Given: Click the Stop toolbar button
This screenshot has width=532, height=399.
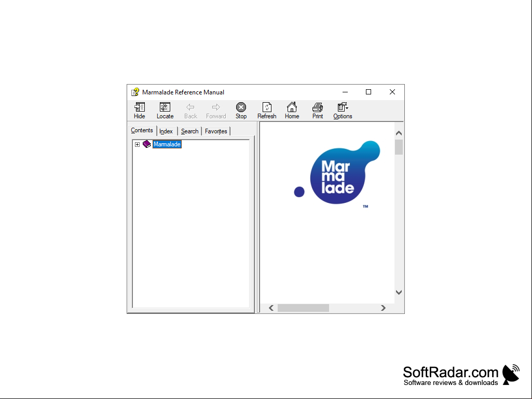Looking at the screenshot, I should coord(241,111).
